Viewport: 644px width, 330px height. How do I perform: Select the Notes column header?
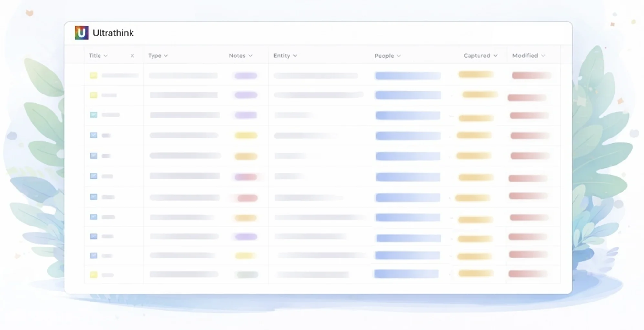[240, 55]
